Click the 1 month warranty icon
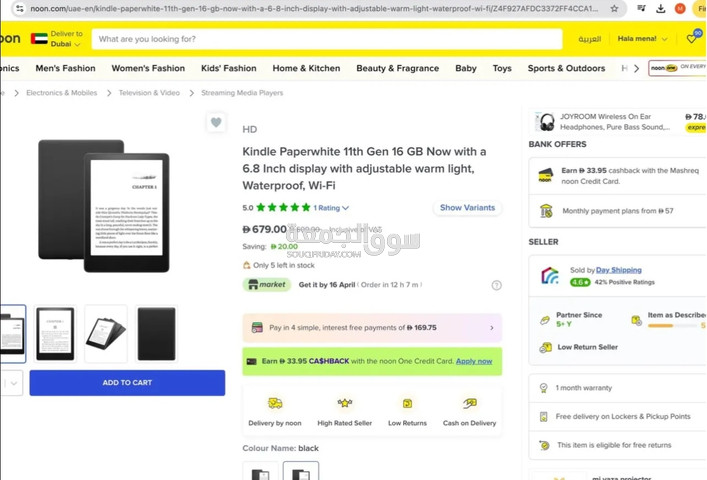The height and width of the screenshot is (480, 707). [x=544, y=388]
